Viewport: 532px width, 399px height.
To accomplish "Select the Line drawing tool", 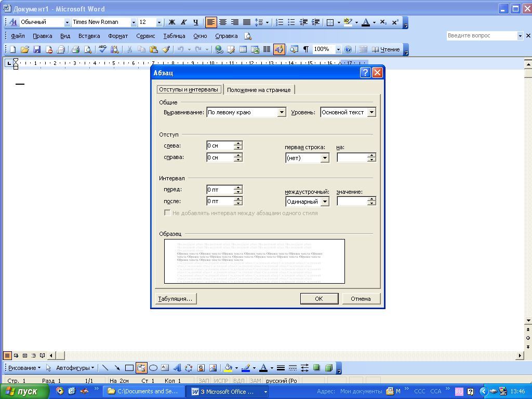I will 105,368.
